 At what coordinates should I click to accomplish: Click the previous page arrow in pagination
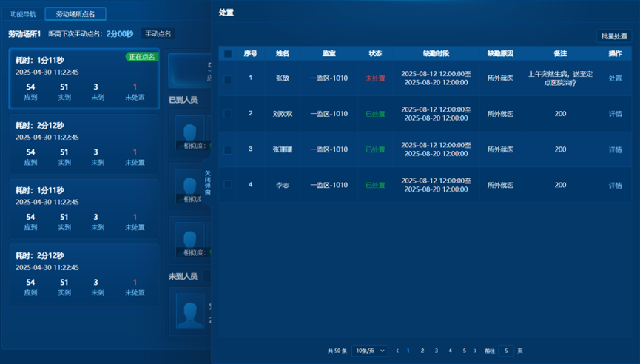tap(397, 351)
